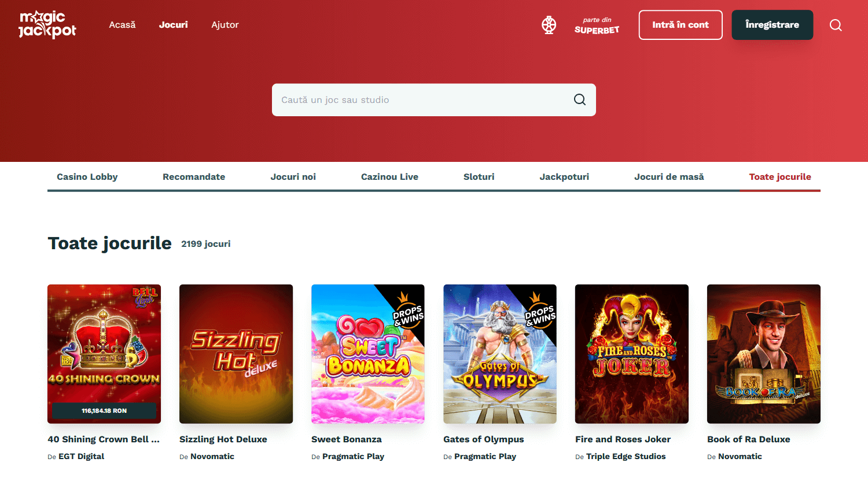Click the magnifier inside the search box

[x=580, y=99]
